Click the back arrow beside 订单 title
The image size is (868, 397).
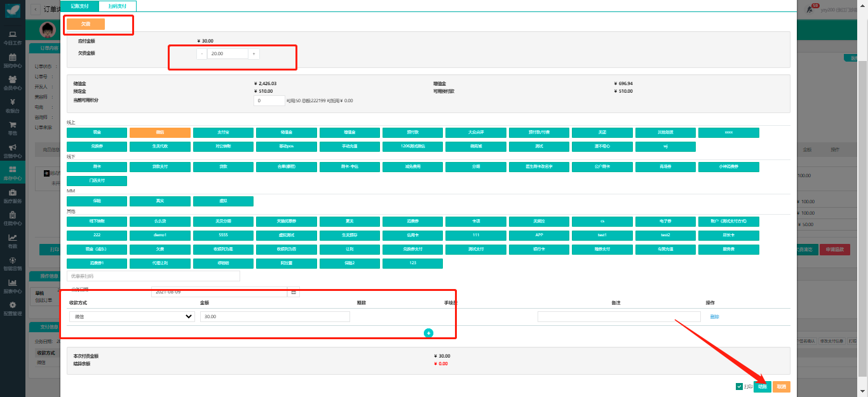pos(35,10)
